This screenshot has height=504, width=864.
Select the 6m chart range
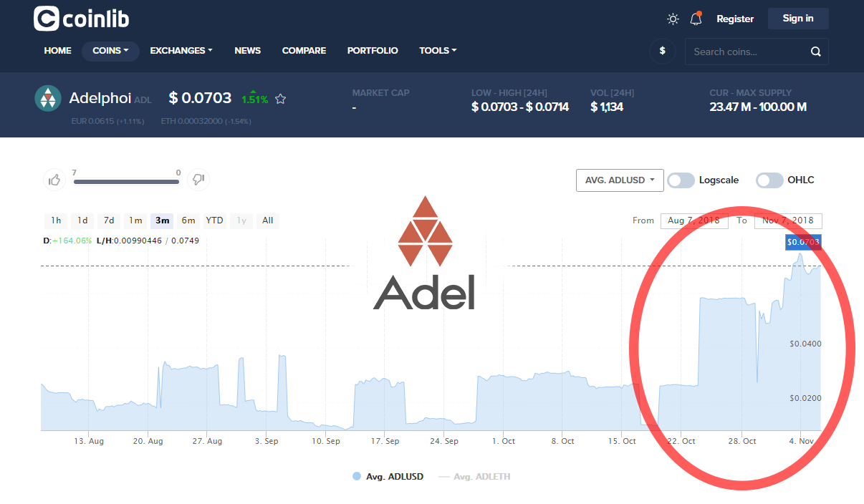188,220
